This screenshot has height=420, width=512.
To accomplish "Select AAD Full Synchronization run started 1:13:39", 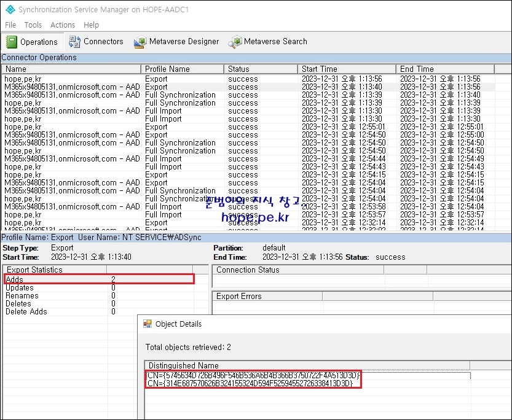I will coord(249,95).
